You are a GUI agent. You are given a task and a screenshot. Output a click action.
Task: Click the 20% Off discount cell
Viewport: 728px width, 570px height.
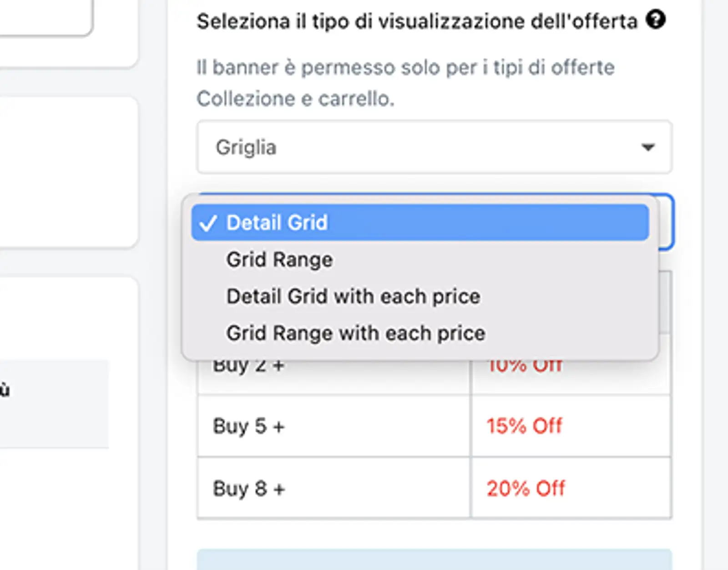571,489
